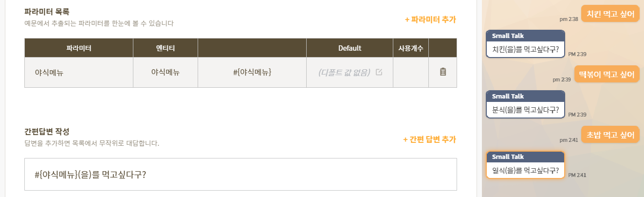Screen dimensions: 644x197
Task: Select the 야식메뉴 entity cell
Action: click(166, 73)
